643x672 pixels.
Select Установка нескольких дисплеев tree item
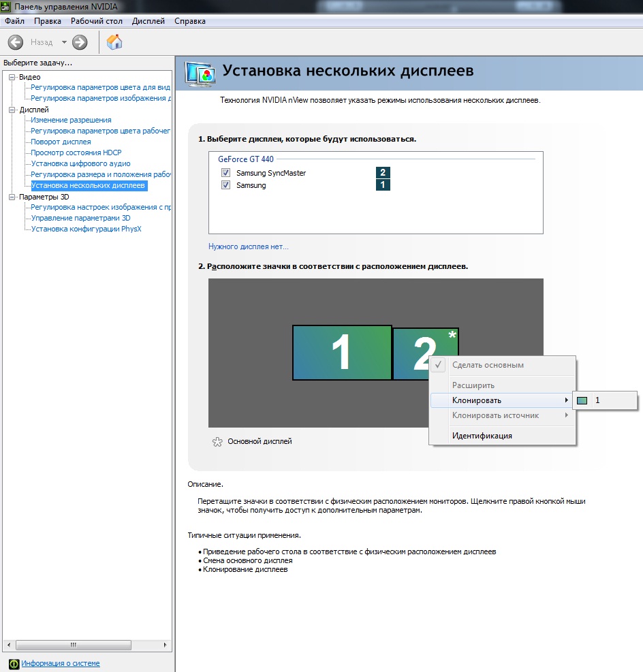pyautogui.click(x=89, y=186)
